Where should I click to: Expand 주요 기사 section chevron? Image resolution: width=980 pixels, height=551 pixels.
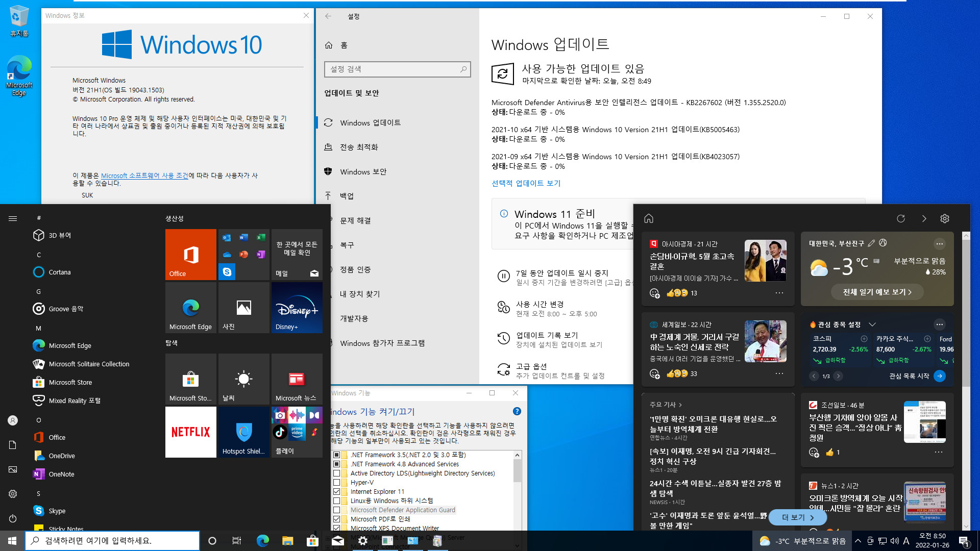pos(680,405)
